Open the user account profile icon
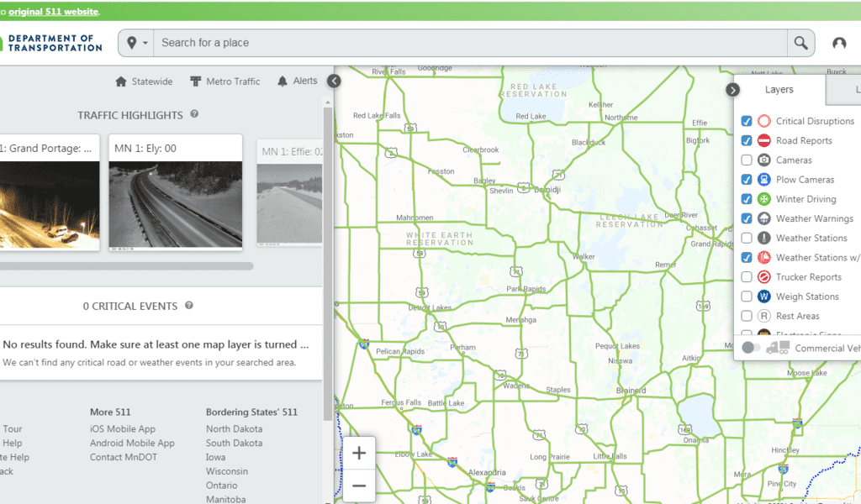 pyautogui.click(x=839, y=44)
